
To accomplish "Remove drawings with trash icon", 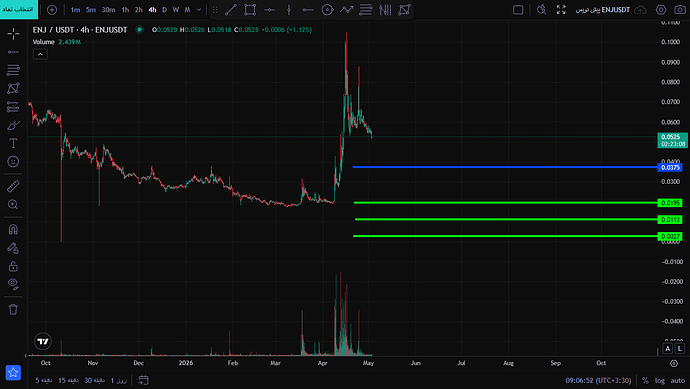I will [13, 309].
